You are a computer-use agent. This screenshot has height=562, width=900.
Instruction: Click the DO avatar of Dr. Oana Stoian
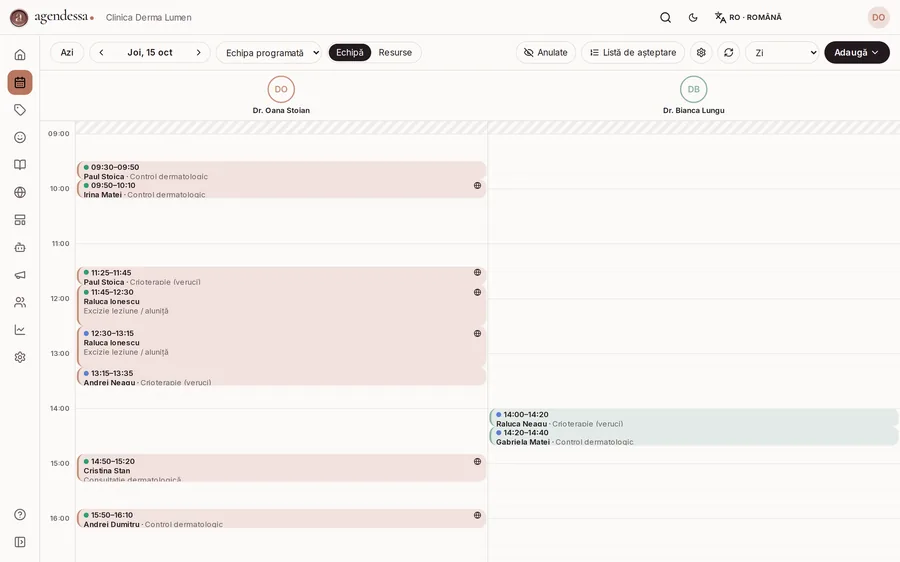281,89
